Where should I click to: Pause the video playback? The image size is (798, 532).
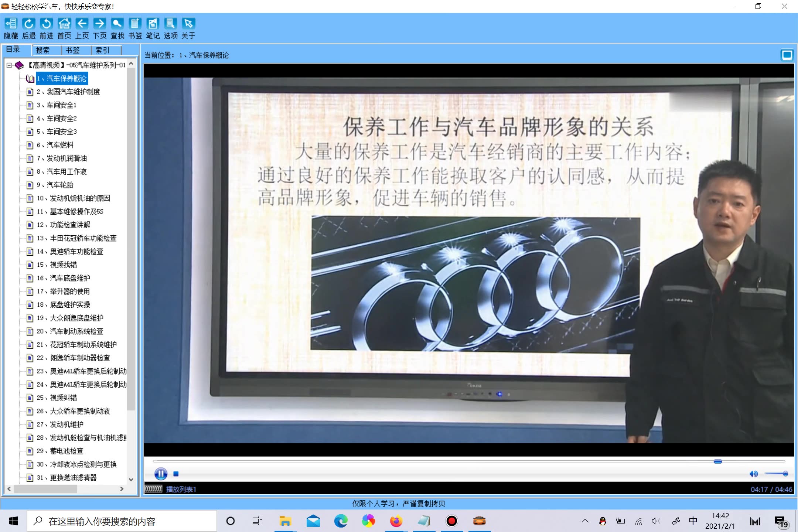[x=161, y=474]
